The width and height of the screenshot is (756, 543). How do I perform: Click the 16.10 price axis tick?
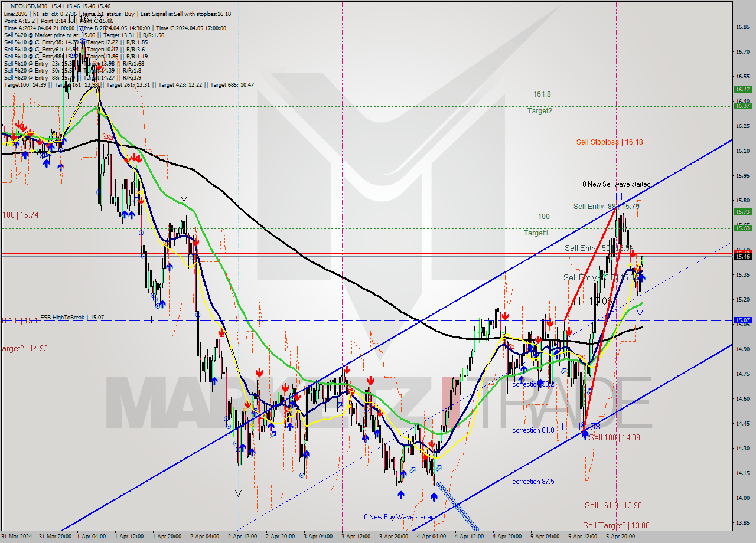click(x=742, y=151)
